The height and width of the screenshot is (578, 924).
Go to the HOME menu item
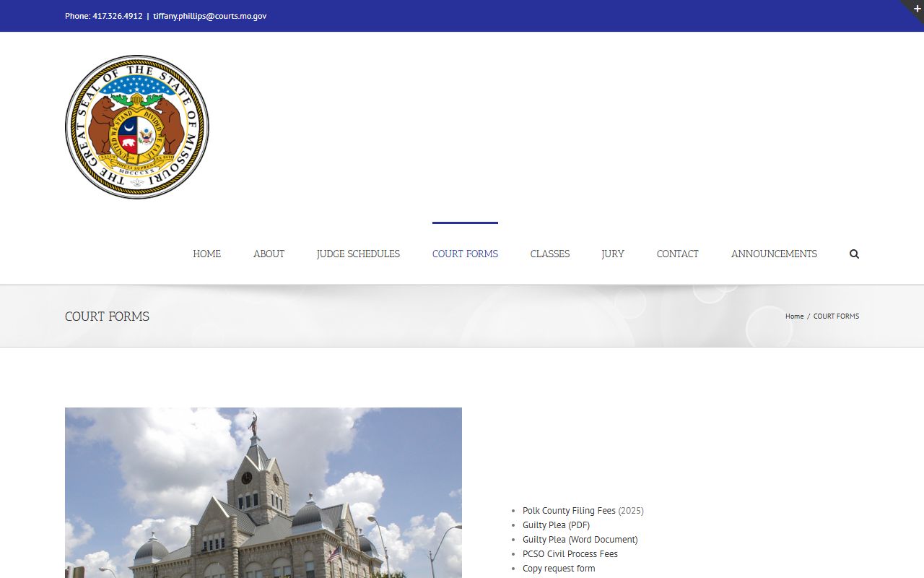(207, 254)
